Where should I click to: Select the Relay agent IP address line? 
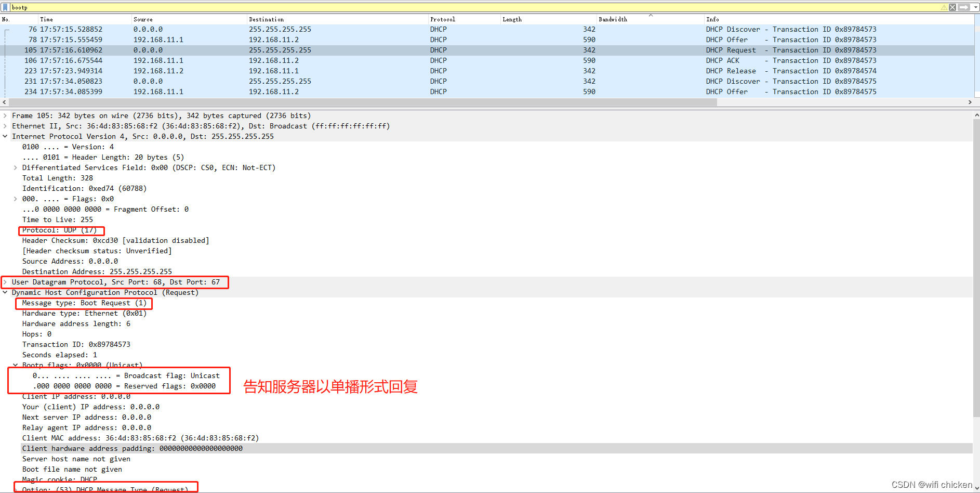tap(87, 427)
